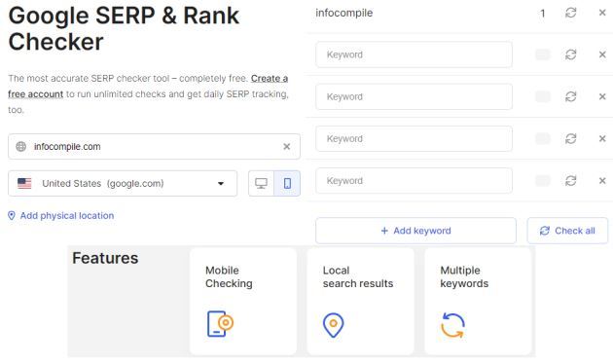Focus the fourth empty Keyword input
The image size is (613, 364).
[414, 181]
